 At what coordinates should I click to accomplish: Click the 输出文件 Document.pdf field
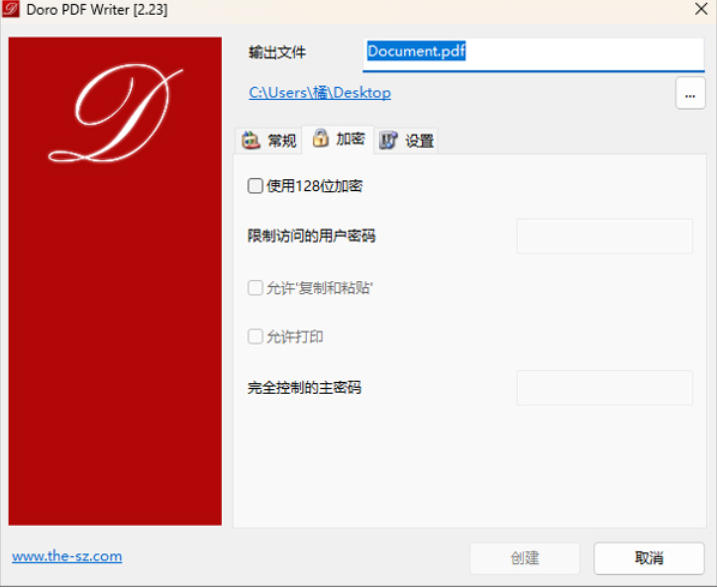click(x=533, y=55)
